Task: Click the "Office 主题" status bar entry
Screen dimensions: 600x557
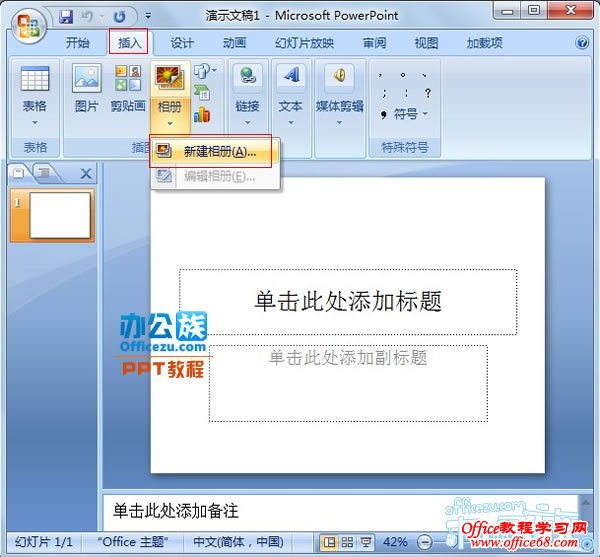Action: tap(132, 542)
